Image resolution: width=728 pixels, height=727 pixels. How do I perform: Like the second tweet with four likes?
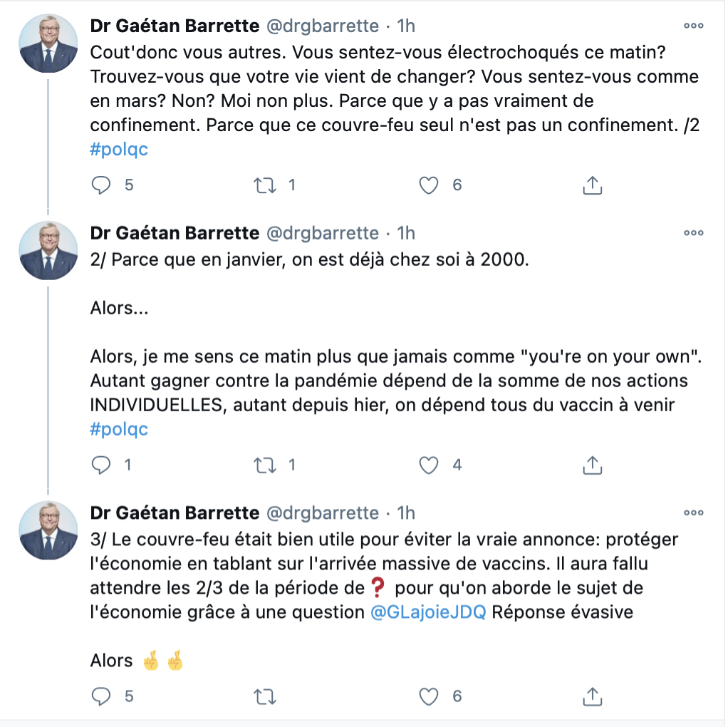point(429,465)
